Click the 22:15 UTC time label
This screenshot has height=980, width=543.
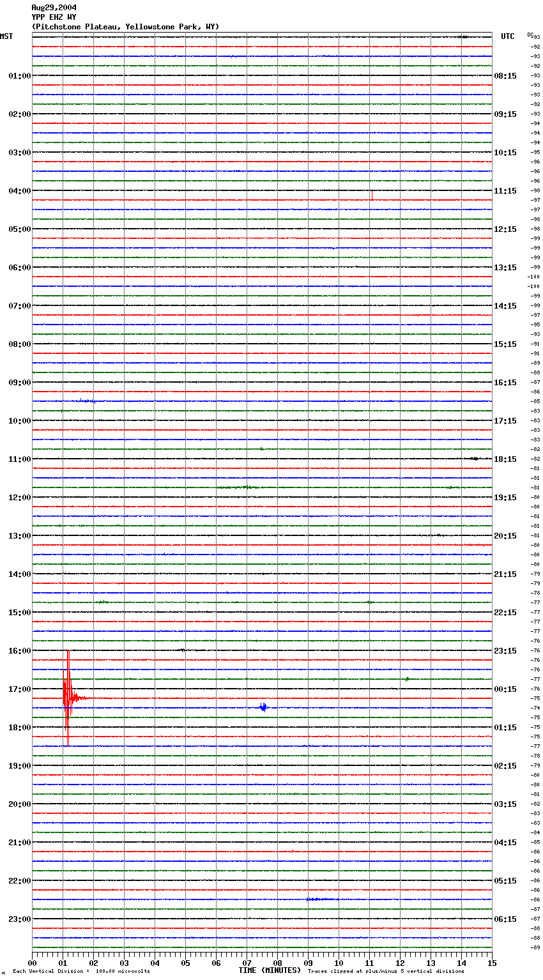coord(505,613)
